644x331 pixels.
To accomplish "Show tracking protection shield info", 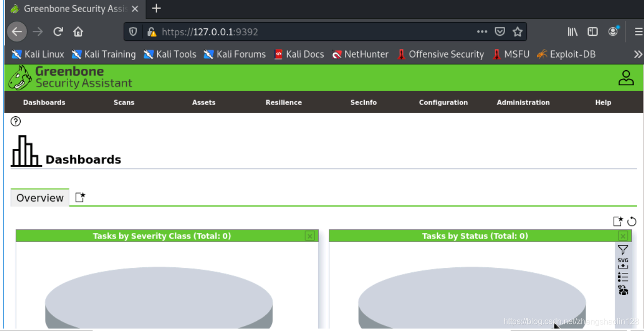I will click(x=133, y=32).
